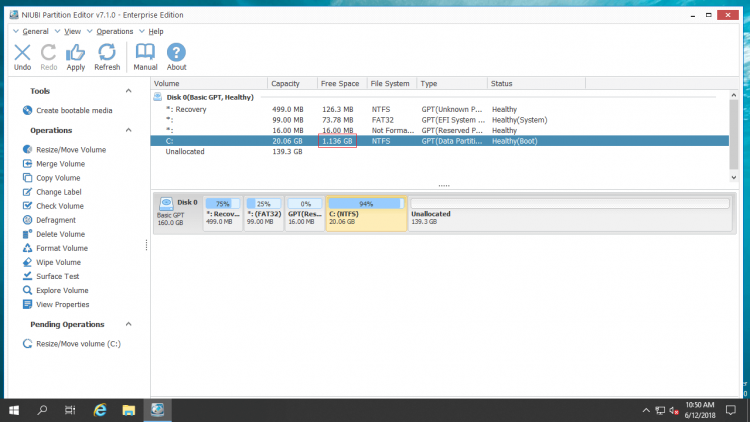Sort by the Free Space column header
The width and height of the screenshot is (750, 422).
(342, 83)
